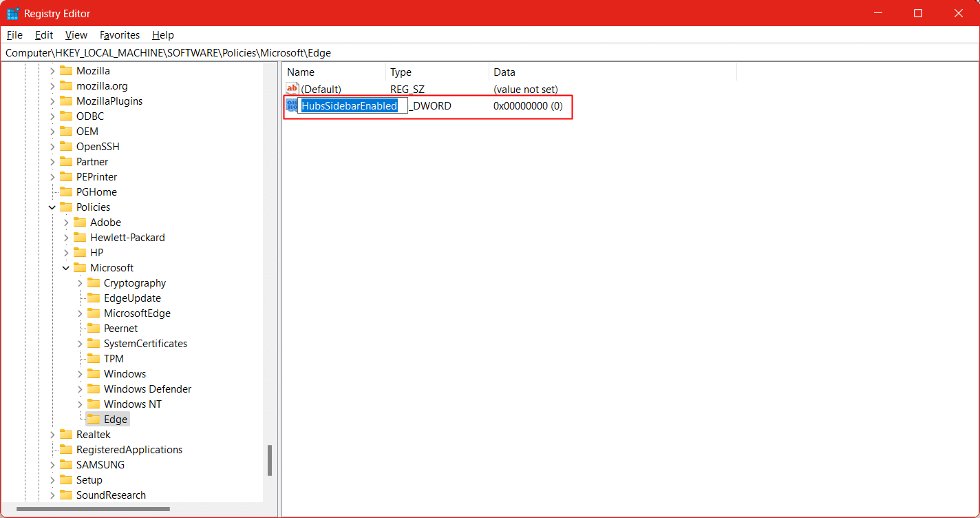Click the (Default) string value icon
980x518 pixels.
(292, 89)
